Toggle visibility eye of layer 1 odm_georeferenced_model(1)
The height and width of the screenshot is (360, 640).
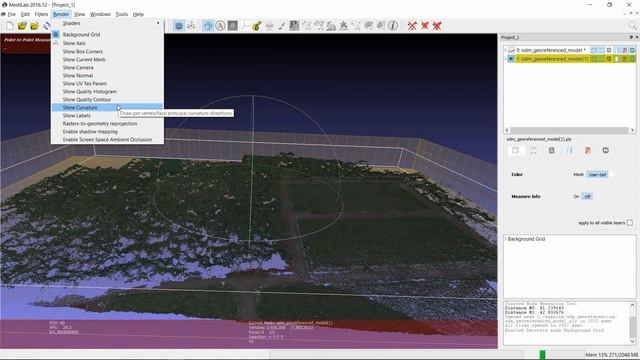pyautogui.click(x=511, y=59)
